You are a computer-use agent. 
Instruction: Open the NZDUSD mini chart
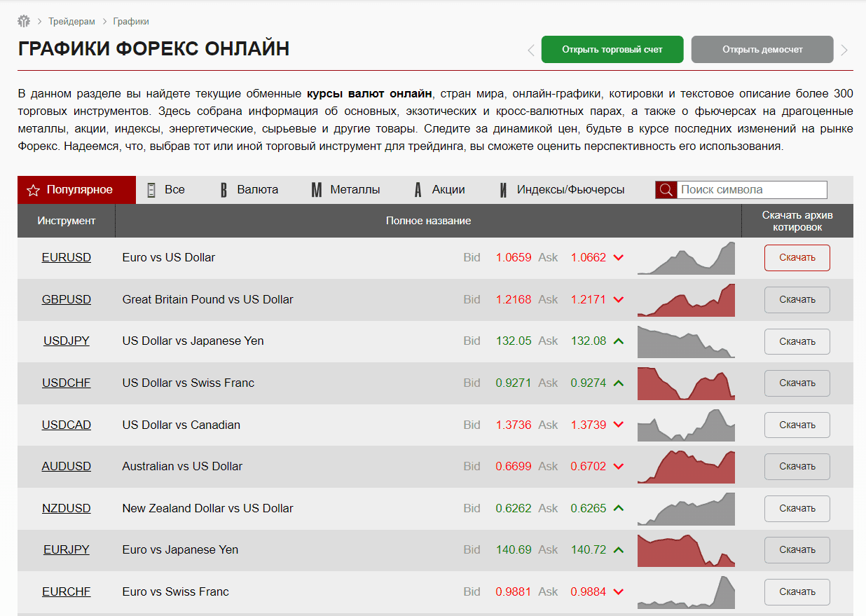pos(686,508)
